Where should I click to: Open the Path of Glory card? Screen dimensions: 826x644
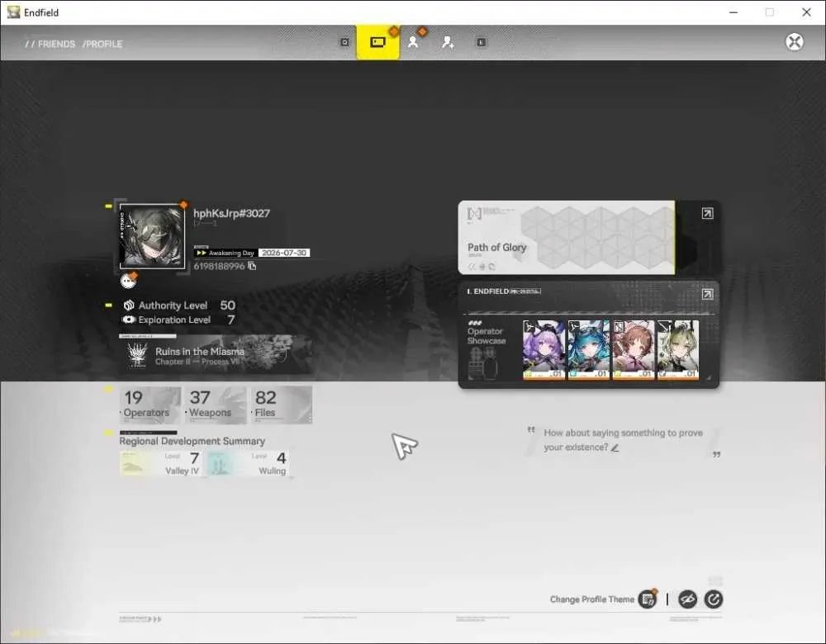tap(567, 238)
